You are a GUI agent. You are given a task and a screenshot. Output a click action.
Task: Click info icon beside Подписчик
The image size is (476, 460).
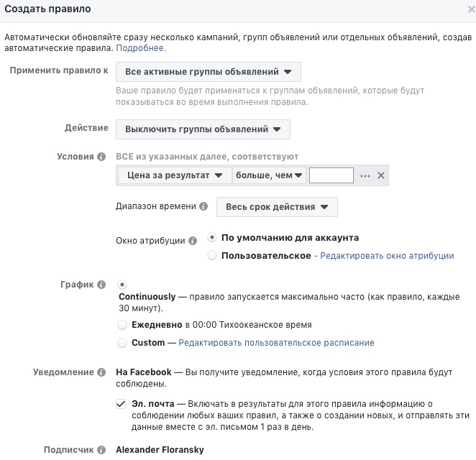(x=101, y=450)
